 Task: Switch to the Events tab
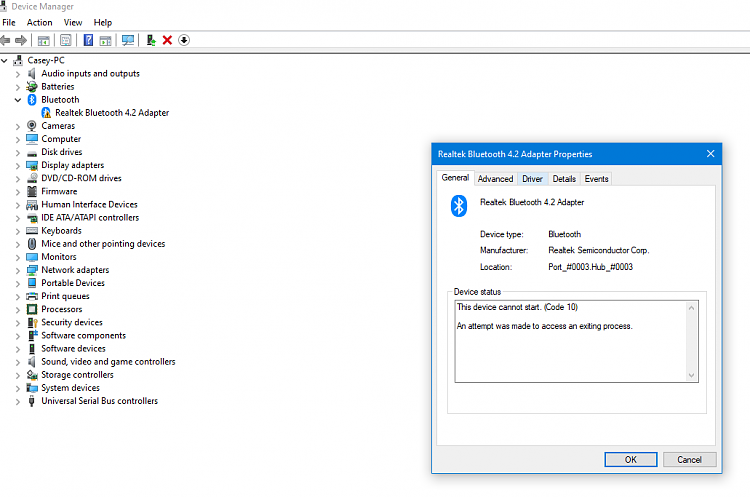(x=596, y=179)
